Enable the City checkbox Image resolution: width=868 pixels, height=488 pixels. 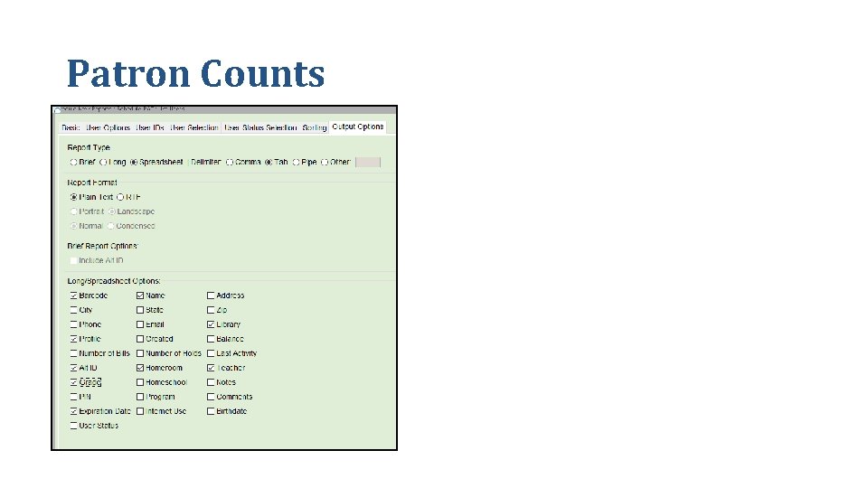click(73, 310)
